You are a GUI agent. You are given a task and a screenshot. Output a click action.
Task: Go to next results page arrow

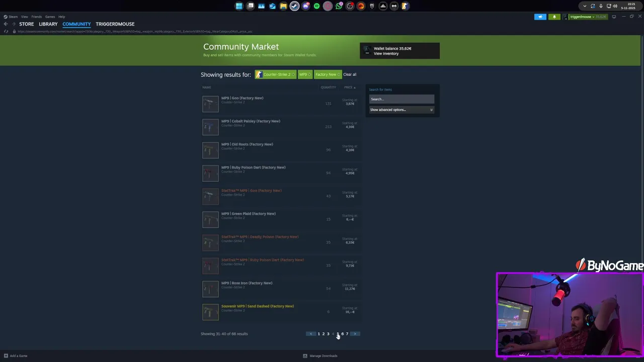355,334
